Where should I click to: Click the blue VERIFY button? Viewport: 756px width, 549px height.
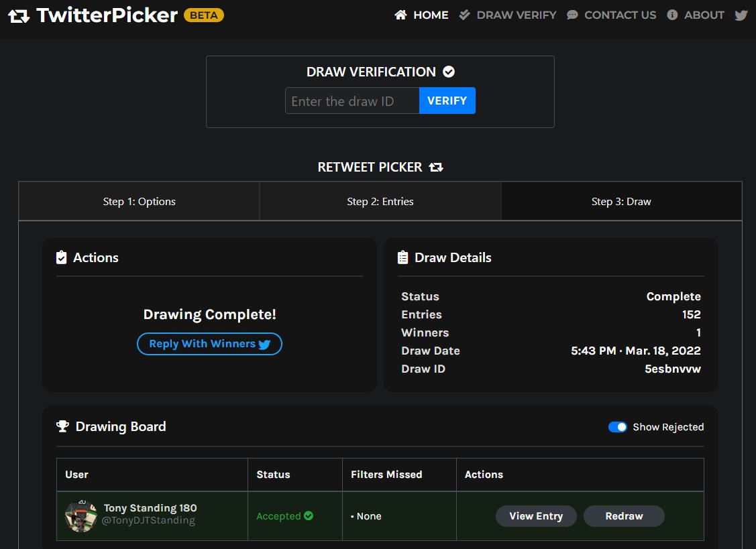pos(447,101)
